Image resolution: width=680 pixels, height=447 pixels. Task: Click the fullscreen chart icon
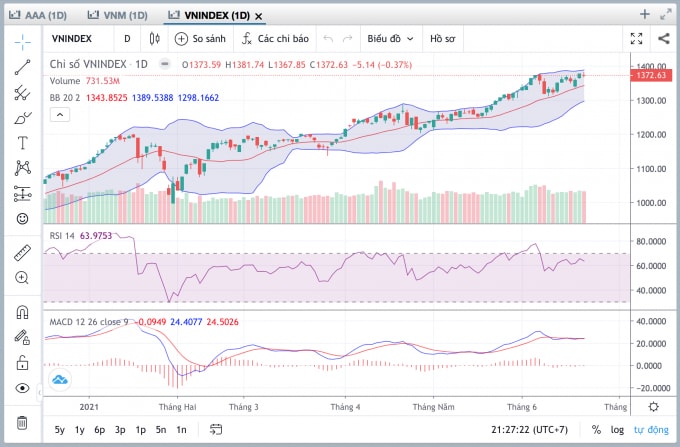point(636,39)
